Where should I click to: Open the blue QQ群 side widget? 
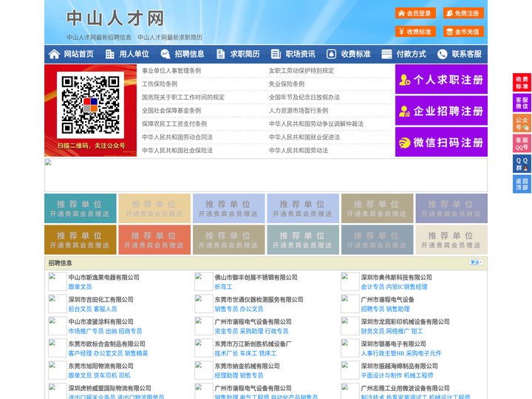tap(522, 164)
